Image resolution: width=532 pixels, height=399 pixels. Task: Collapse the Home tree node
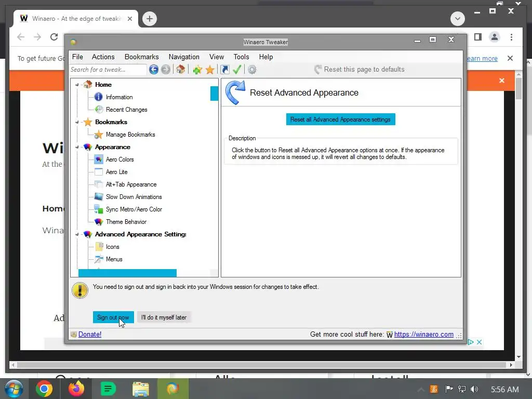[77, 85]
